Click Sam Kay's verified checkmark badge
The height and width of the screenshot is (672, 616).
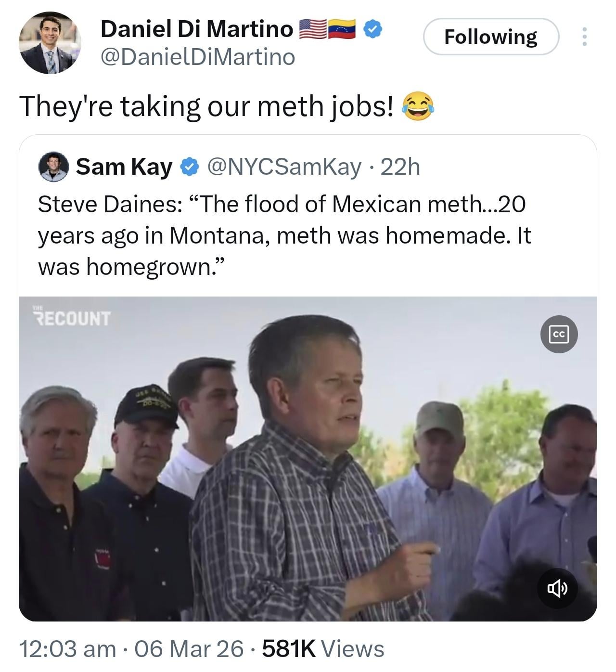pos(190,167)
